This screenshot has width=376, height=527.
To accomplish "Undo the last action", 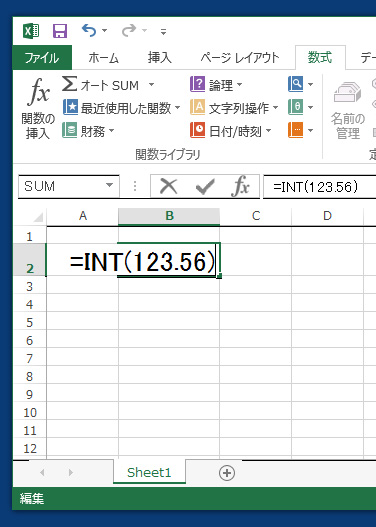I will [89, 31].
